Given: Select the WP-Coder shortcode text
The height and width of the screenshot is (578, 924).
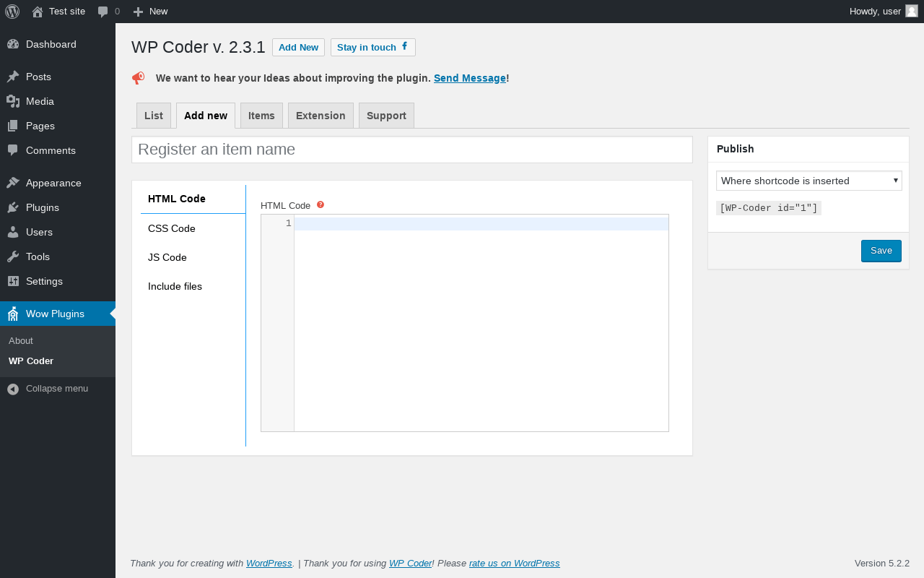Looking at the screenshot, I should click(x=769, y=208).
